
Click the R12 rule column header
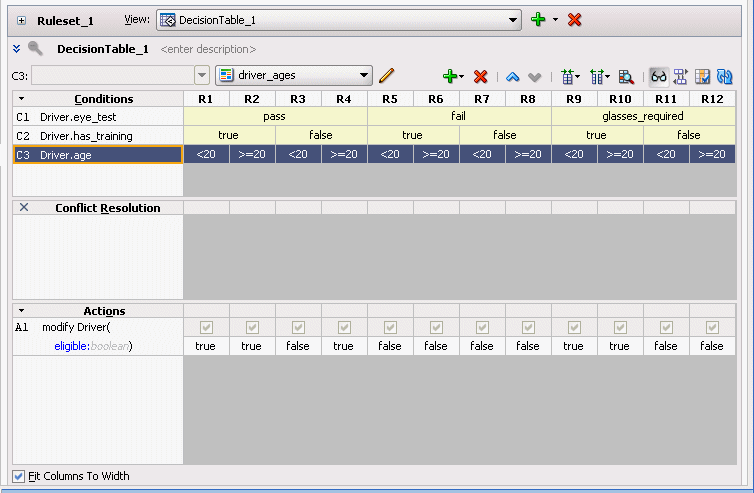click(712, 99)
